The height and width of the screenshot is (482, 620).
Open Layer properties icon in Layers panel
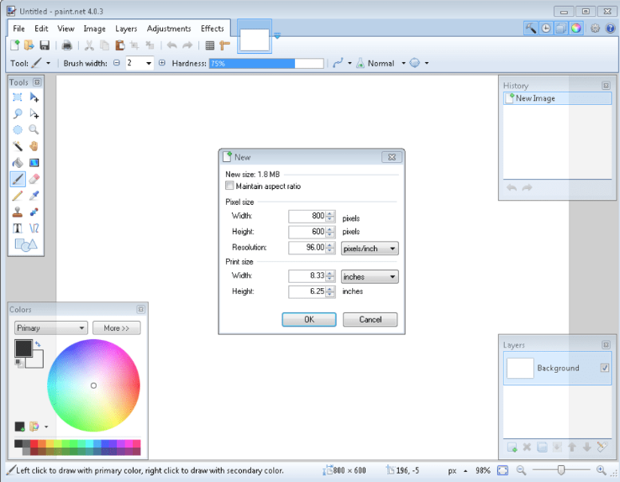(x=602, y=447)
